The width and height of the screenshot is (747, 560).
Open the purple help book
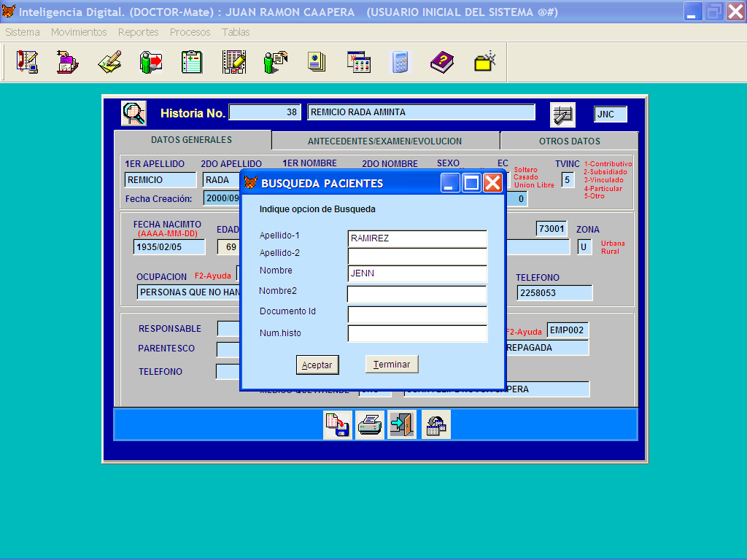(442, 62)
